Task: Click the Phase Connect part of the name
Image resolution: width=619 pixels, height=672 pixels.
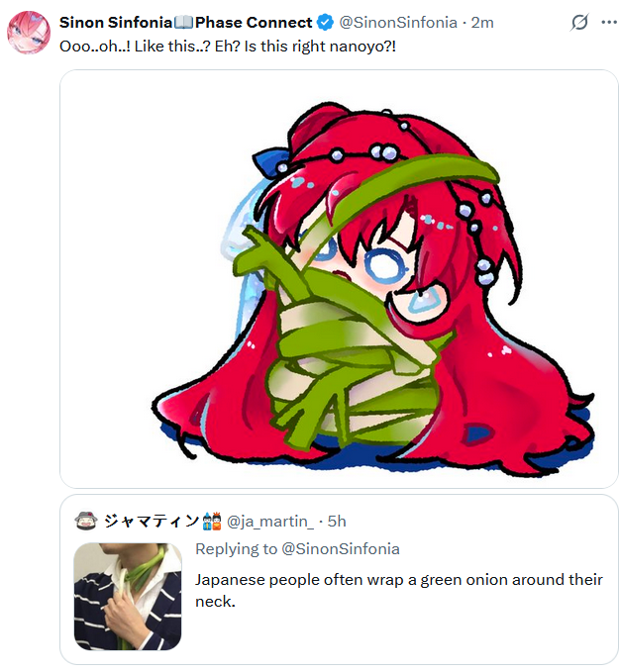Action: (x=254, y=23)
